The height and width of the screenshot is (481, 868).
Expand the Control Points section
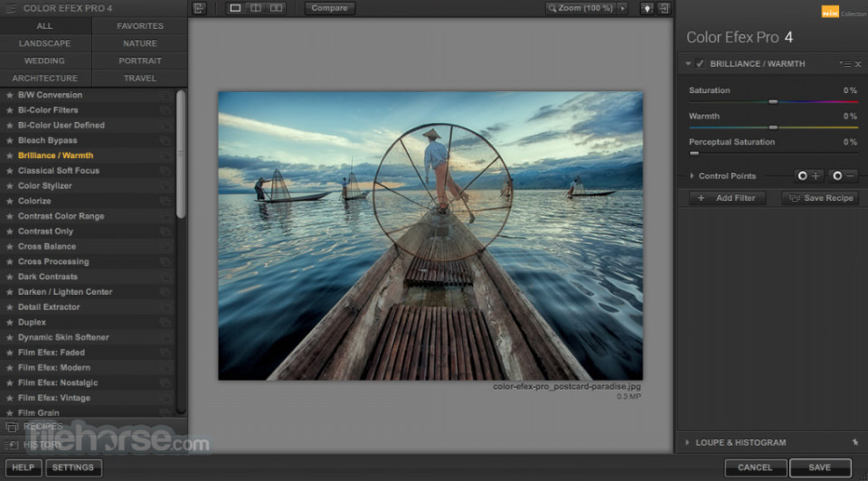[x=692, y=176]
